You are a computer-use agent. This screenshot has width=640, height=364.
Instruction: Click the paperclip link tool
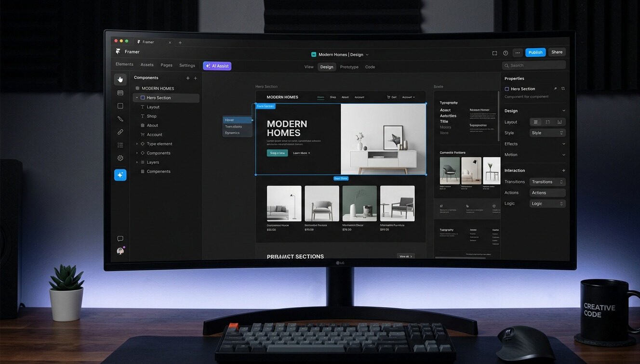120,132
